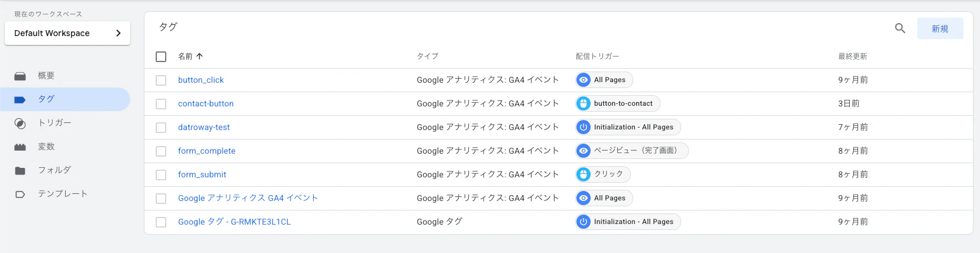This screenshot has width=980, height=253.
Task: Check the button_click row checkbox
Action: [x=161, y=80]
